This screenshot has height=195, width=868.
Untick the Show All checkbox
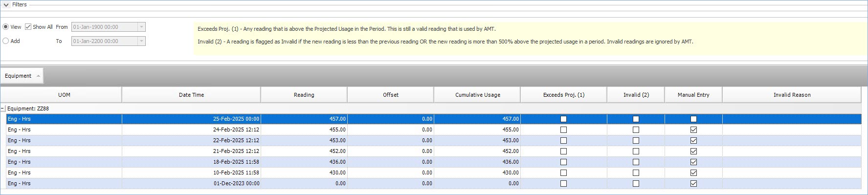pyautogui.click(x=28, y=27)
